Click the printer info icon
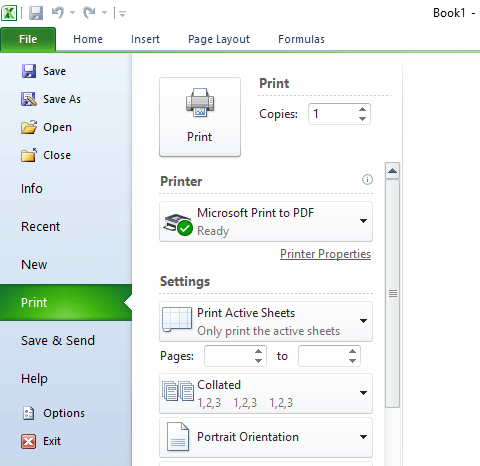 tap(367, 180)
